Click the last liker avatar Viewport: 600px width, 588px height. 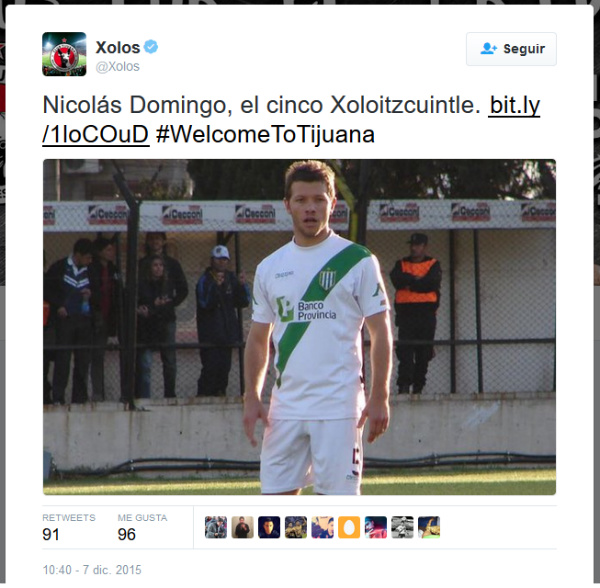pos(429,527)
